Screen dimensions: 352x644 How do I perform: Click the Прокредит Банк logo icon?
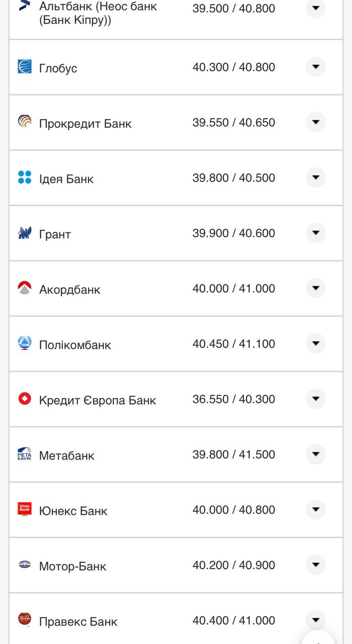pyautogui.click(x=25, y=122)
